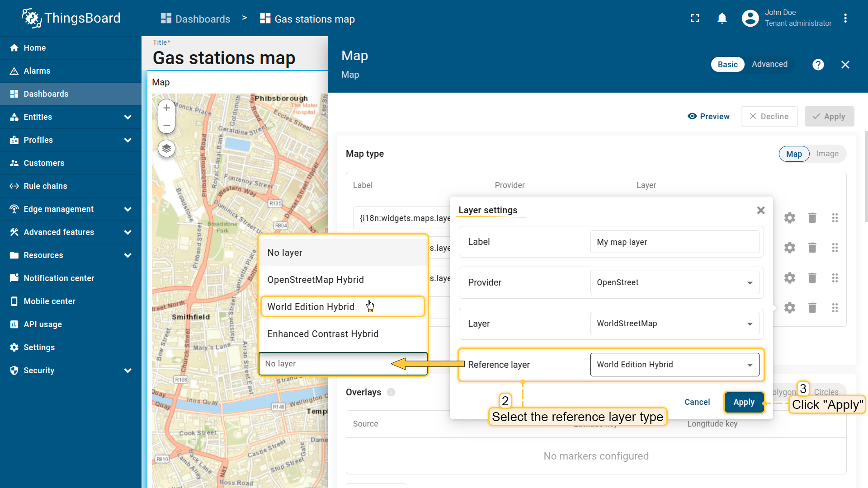Open the Provider dropdown in Layer settings

point(674,282)
